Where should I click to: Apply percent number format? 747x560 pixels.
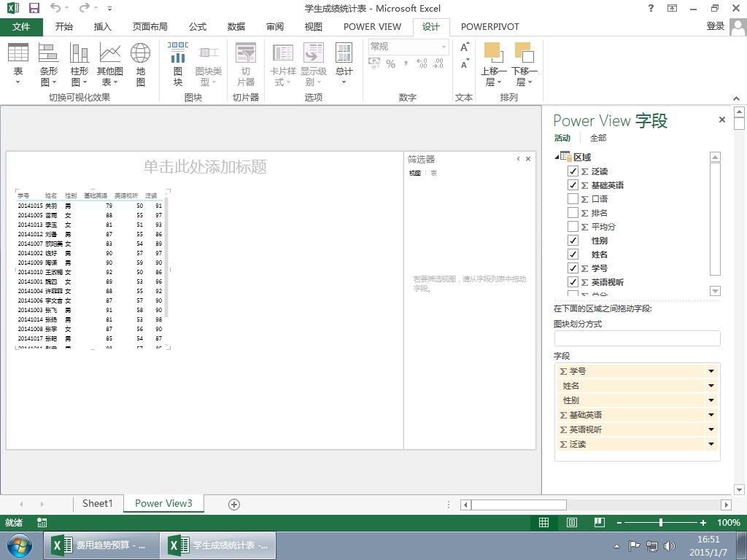tap(391, 64)
